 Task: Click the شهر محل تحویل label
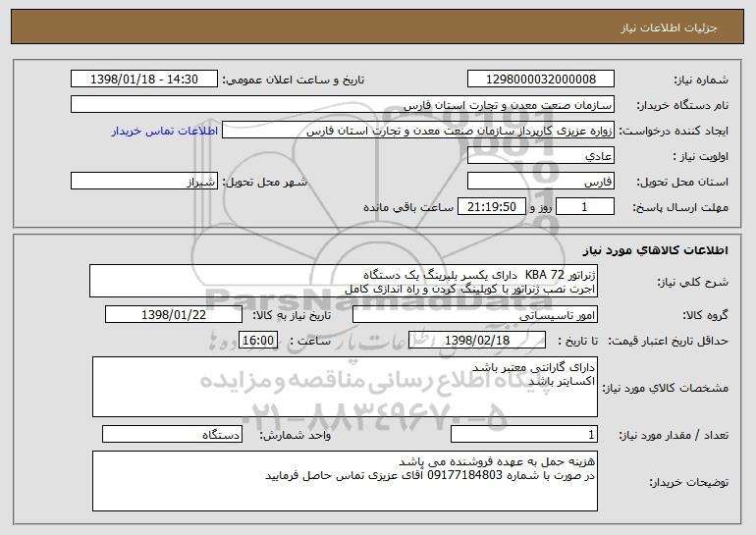click(264, 182)
